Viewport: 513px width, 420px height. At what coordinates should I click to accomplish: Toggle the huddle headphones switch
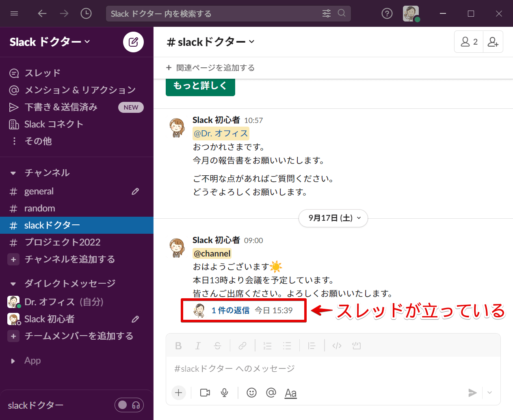[129, 405]
